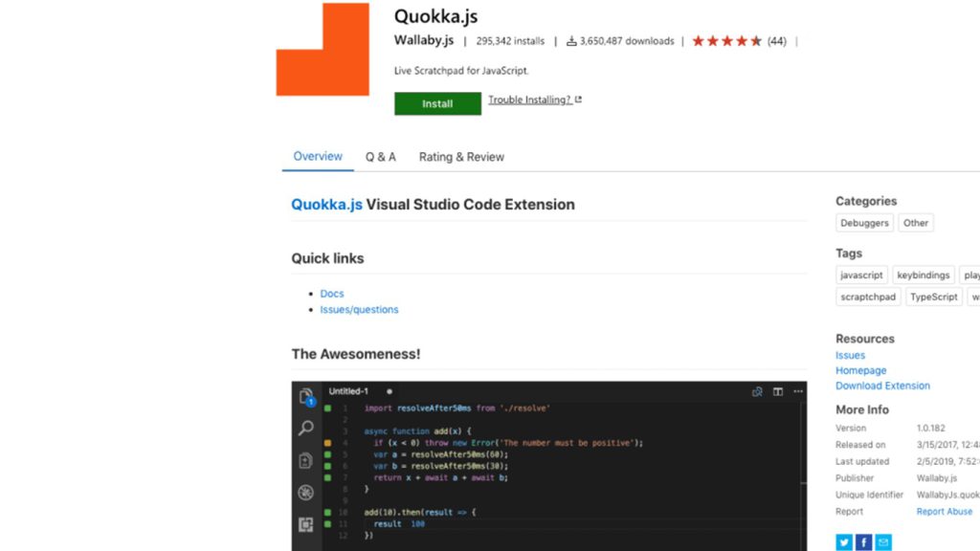The width and height of the screenshot is (980, 551).
Task: Click the version value '1.0.182'
Action: click(930, 429)
